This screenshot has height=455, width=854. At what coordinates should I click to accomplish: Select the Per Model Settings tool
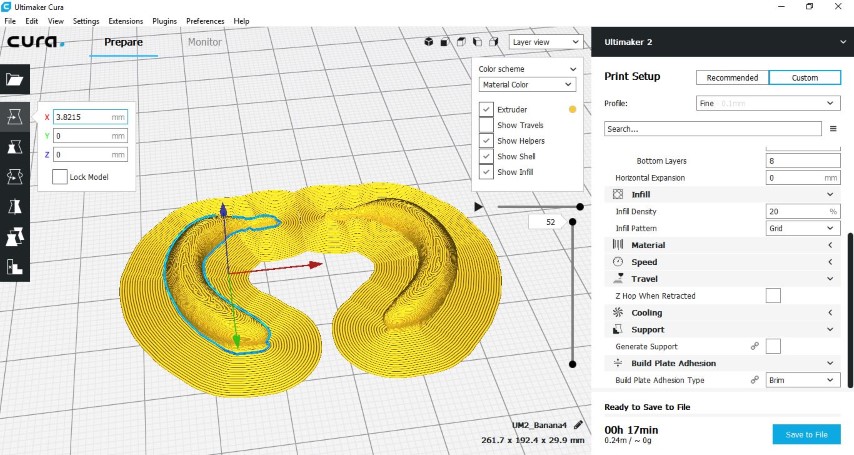point(15,236)
